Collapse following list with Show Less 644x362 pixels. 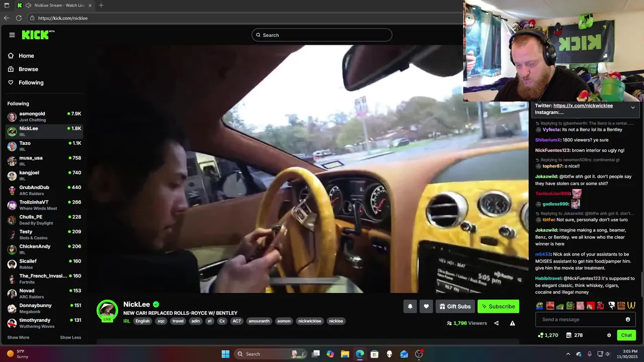(x=70, y=337)
